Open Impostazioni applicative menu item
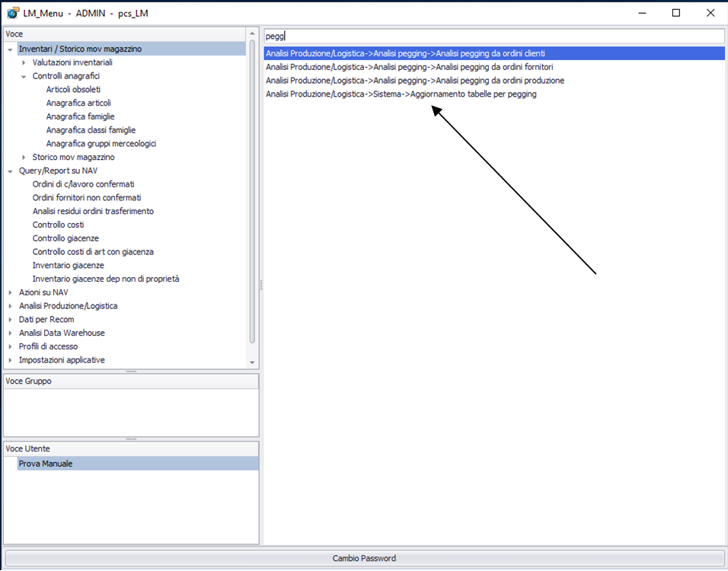Screen dimensions: 728x571 pos(62,360)
